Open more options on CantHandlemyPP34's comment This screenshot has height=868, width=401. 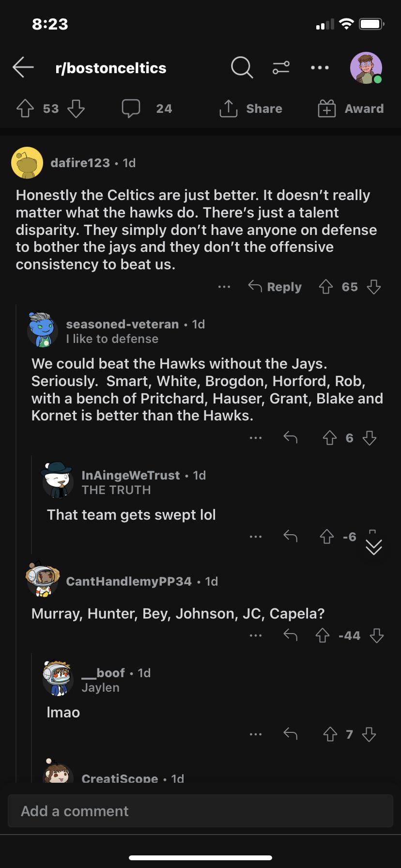tap(256, 635)
